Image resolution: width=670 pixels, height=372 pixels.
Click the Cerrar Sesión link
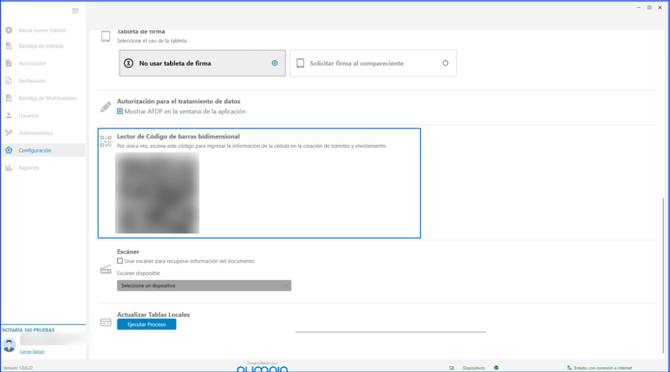(32, 352)
